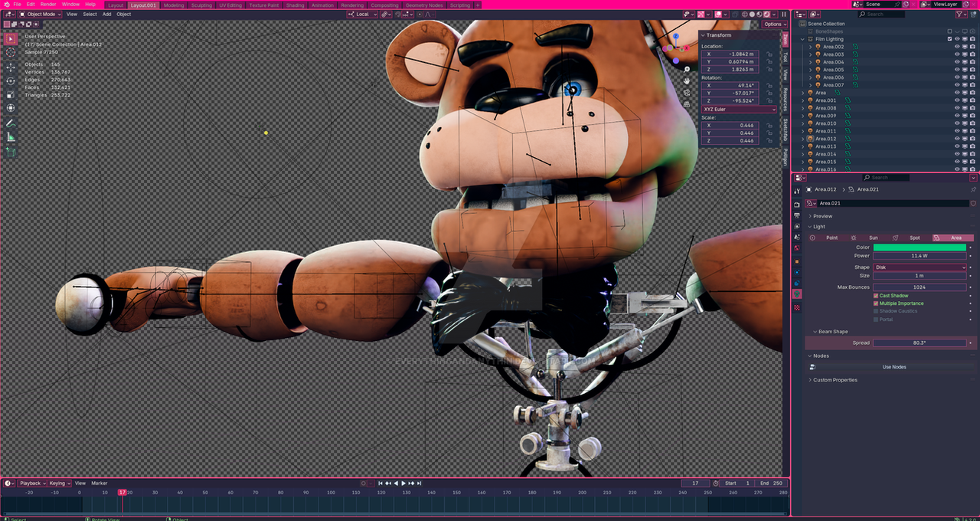980x521 pixels.
Task: Open the light Shape dropdown showing Disk
Action: coord(920,267)
